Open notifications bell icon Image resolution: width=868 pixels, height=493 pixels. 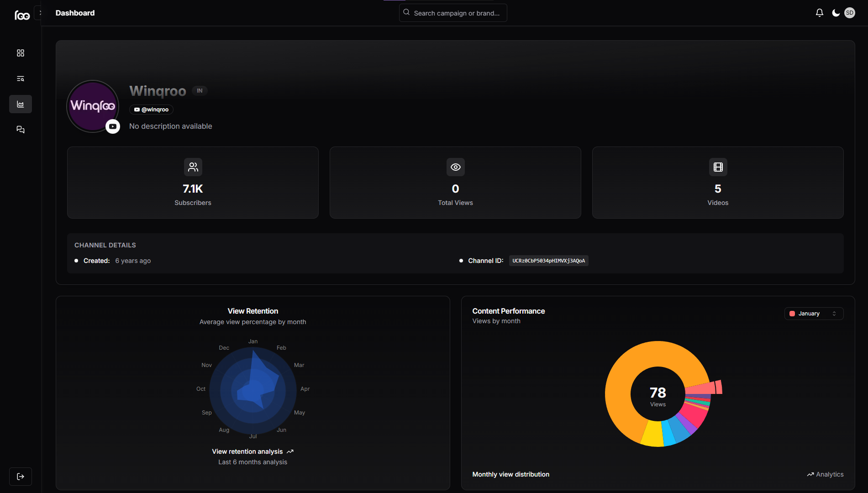pos(820,13)
